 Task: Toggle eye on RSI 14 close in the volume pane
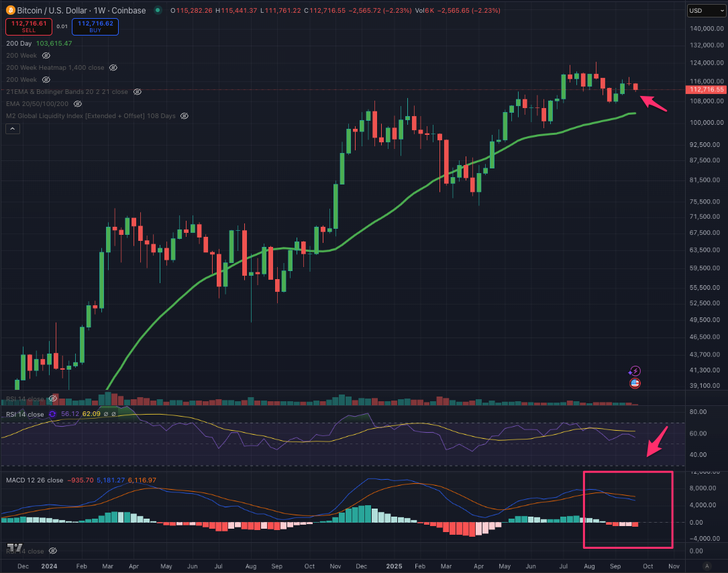(53, 399)
